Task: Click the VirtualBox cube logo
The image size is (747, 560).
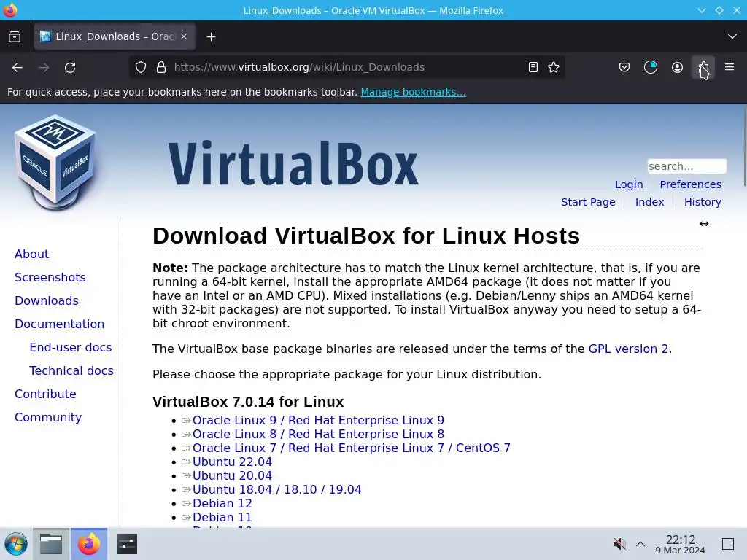Action: coord(55,163)
